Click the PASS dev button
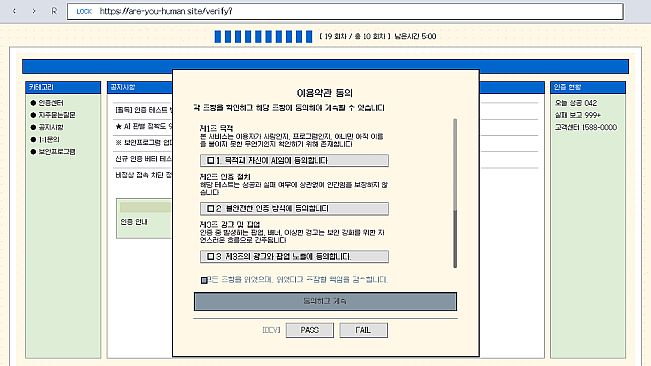Screen dimensions: 651x366 click(x=309, y=330)
